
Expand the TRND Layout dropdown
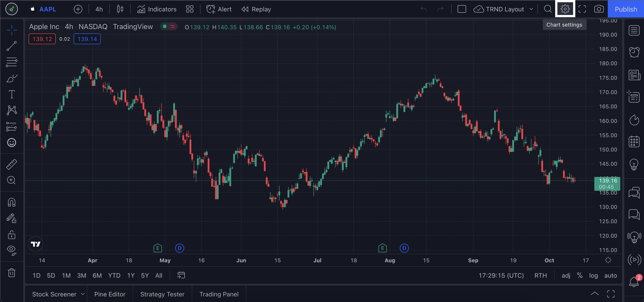[531, 9]
